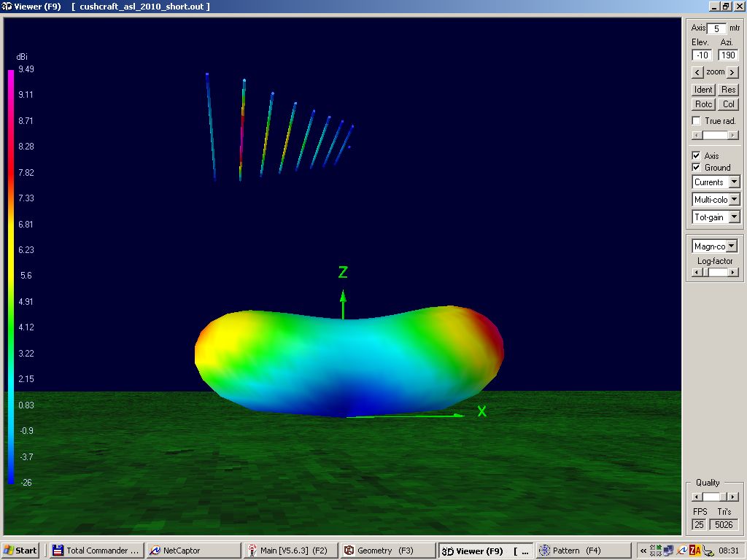The width and height of the screenshot is (747, 560).
Task: Click the zoom out left arrow button
Action: coord(697,72)
